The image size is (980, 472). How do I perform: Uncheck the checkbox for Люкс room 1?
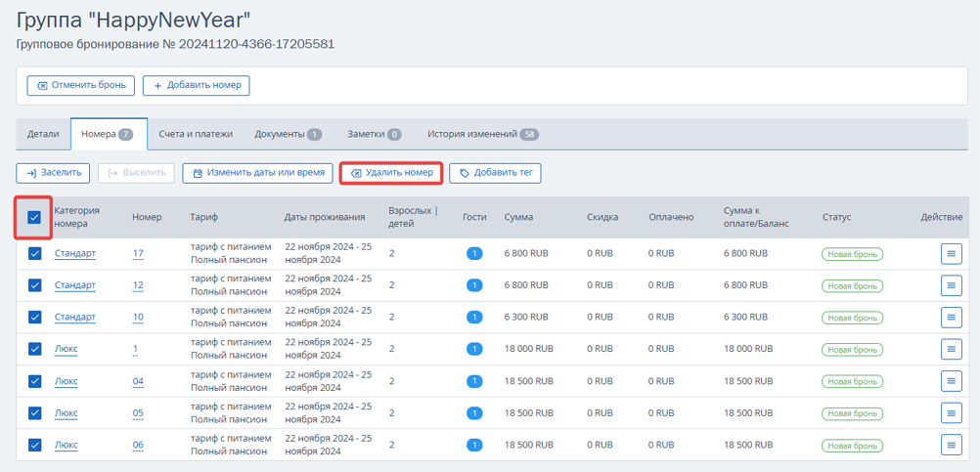point(34,349)
